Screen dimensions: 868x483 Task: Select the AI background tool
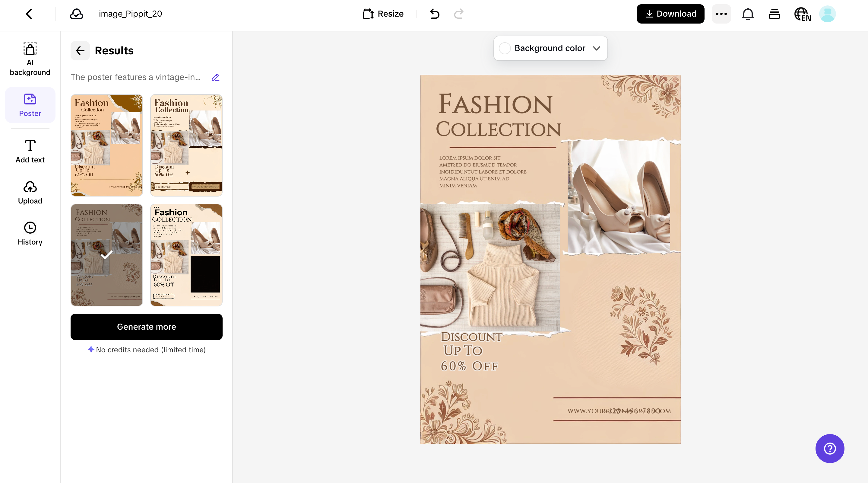point(30,59)
